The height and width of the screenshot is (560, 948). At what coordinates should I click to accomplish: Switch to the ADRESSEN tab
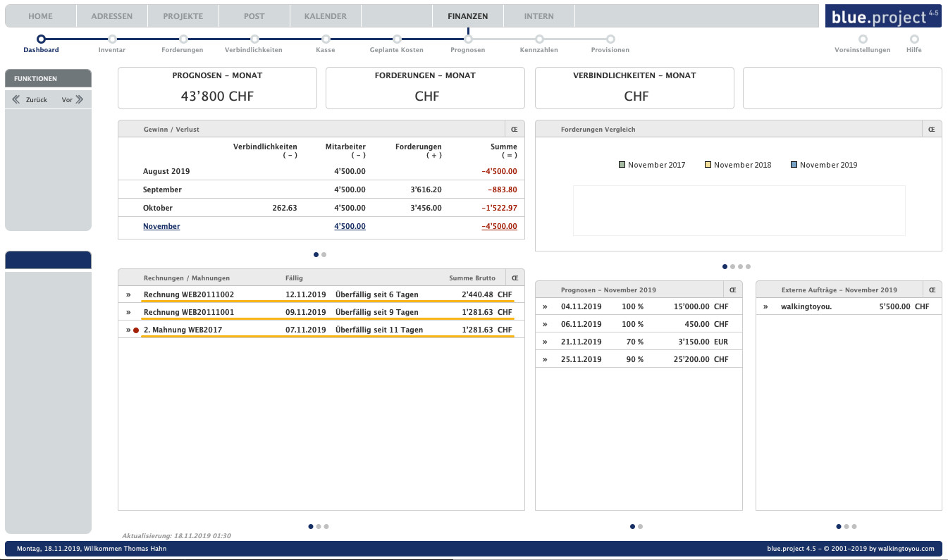click(112, 15)
